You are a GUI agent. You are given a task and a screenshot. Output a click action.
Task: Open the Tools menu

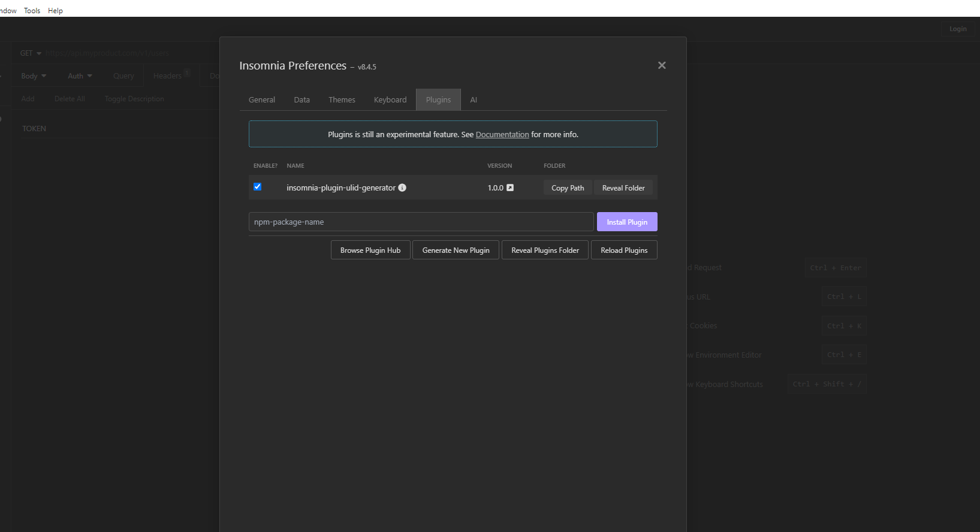click(32, 11)
